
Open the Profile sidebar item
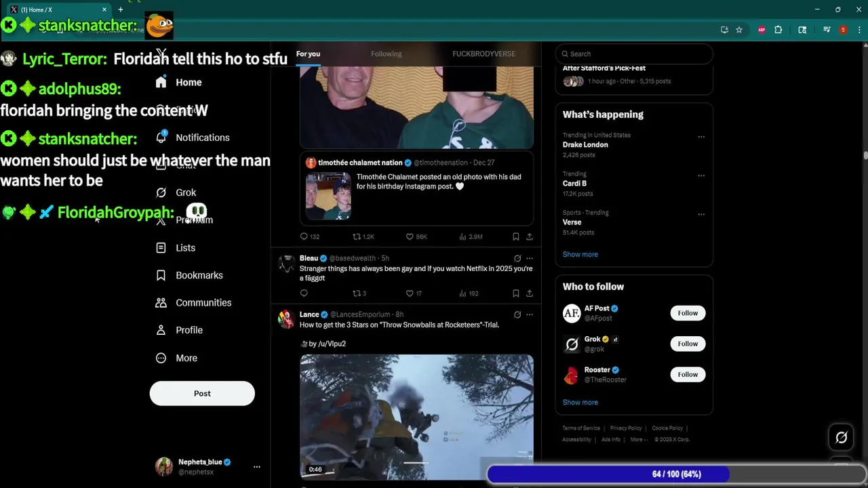coord(180,330)
